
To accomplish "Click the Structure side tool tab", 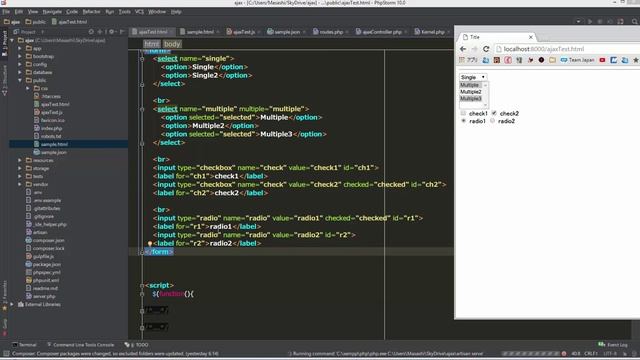I will pyautogui.click(x=4, y=80).
